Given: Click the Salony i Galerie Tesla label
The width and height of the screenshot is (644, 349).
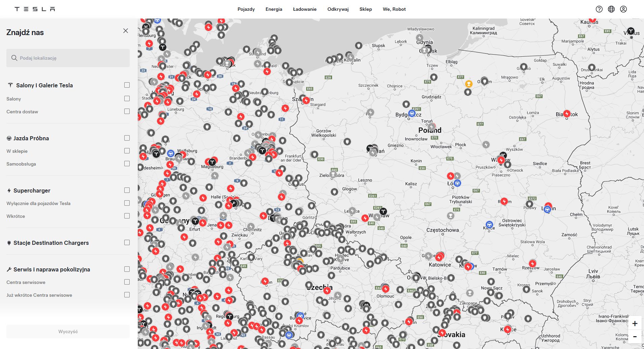Looking at the screenshot, I should [44, 85].
